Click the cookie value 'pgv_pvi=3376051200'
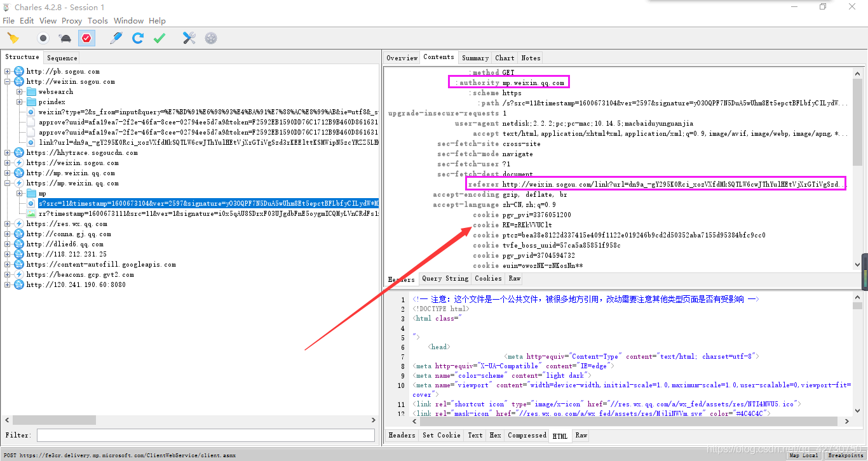Image resolution: width=868 pixels, height=461 pixels. [x=537, y=215]
